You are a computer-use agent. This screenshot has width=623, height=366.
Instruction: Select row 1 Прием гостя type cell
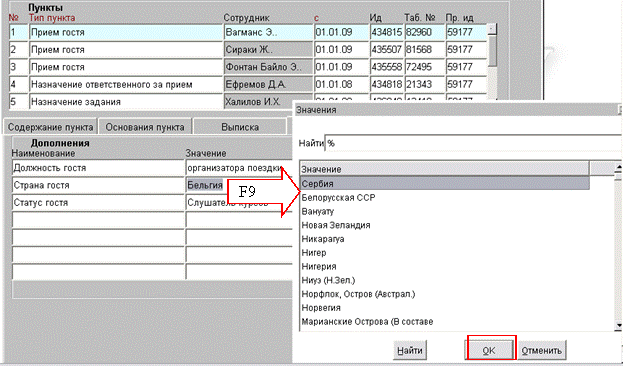click(126, 32)
